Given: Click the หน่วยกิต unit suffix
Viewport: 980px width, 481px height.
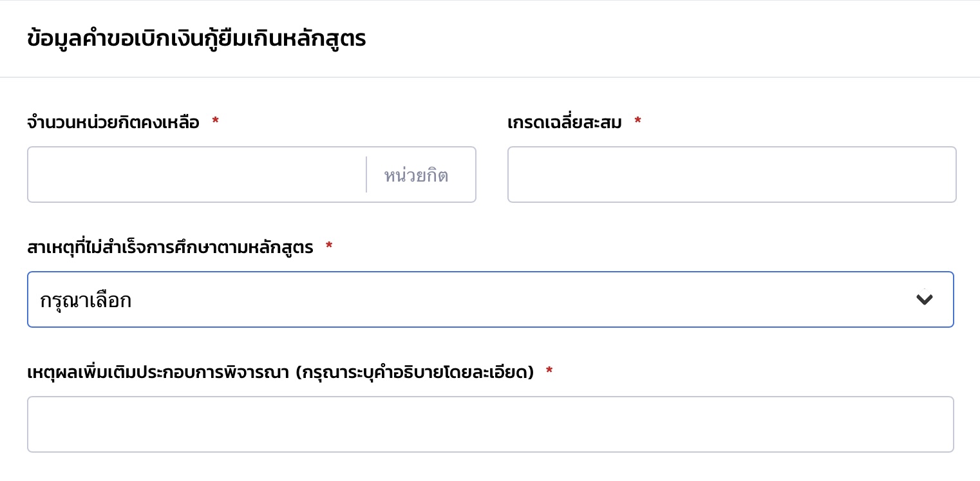Looking at the screenshot, I should tap(416, 175).
